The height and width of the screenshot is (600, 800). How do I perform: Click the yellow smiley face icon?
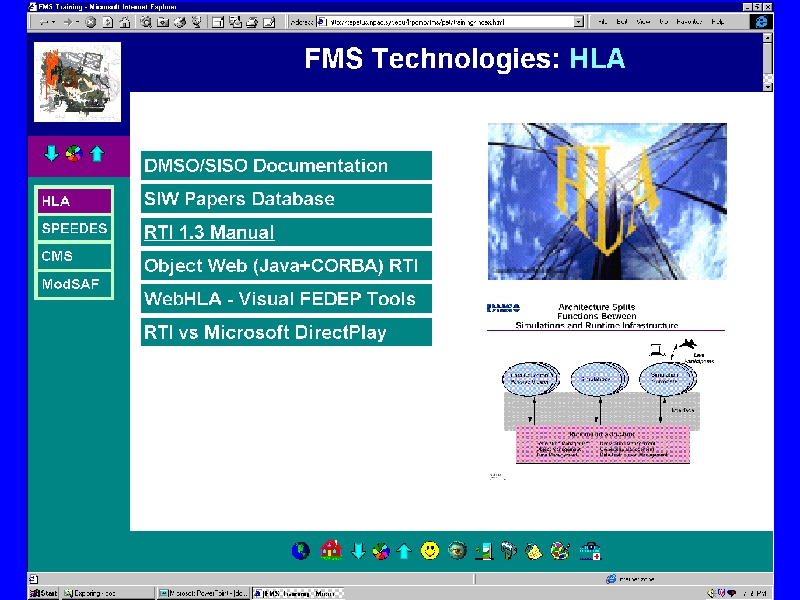pyautogui.click(x=430, y=551)
